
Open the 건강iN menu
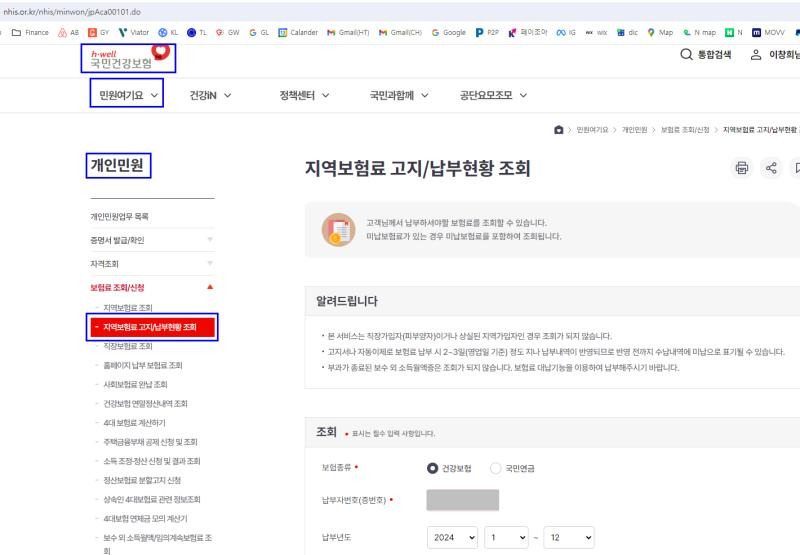pyautogui.click(x=210, y=95)
